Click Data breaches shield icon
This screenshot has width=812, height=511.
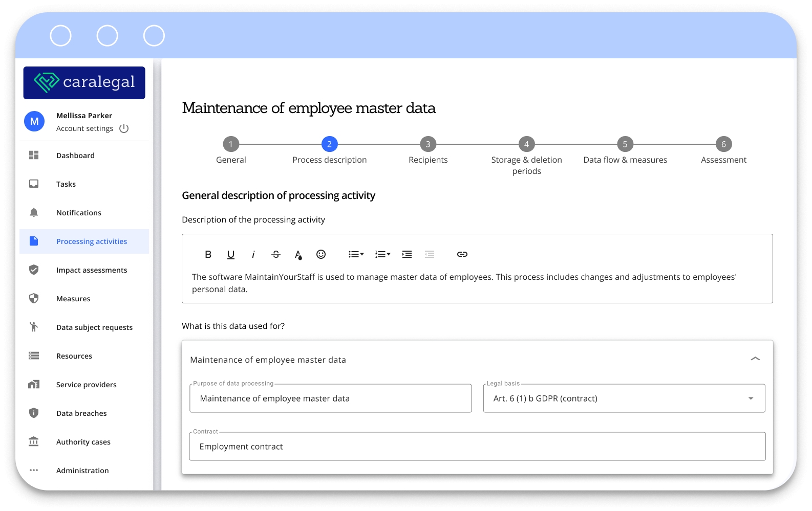[x=34, y=413]
